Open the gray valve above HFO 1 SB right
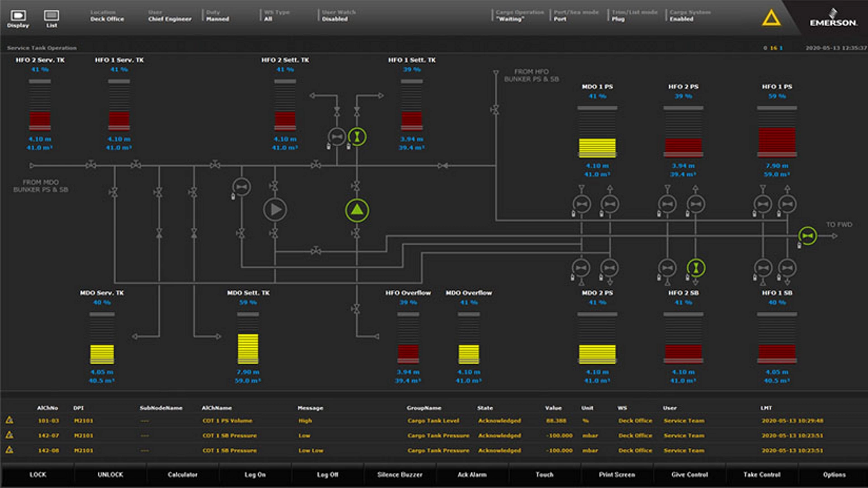Viewport: 868px width, 488px height. (787, 268)
